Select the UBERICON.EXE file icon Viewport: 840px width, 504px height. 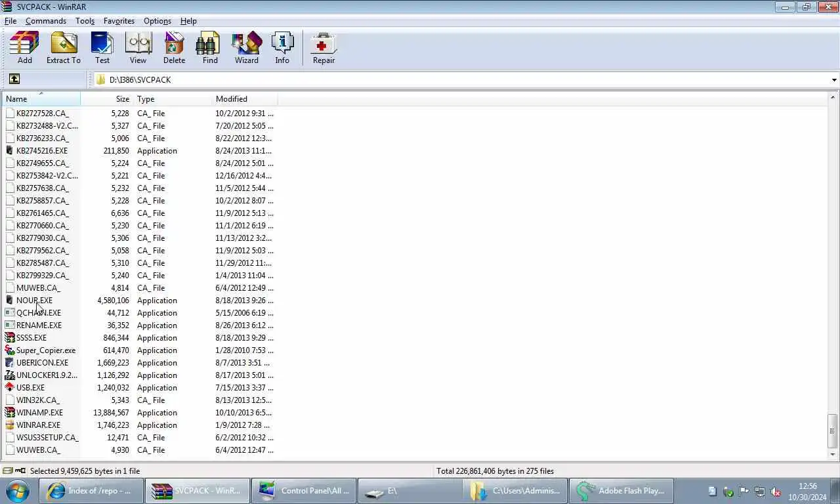pos(10,363)
